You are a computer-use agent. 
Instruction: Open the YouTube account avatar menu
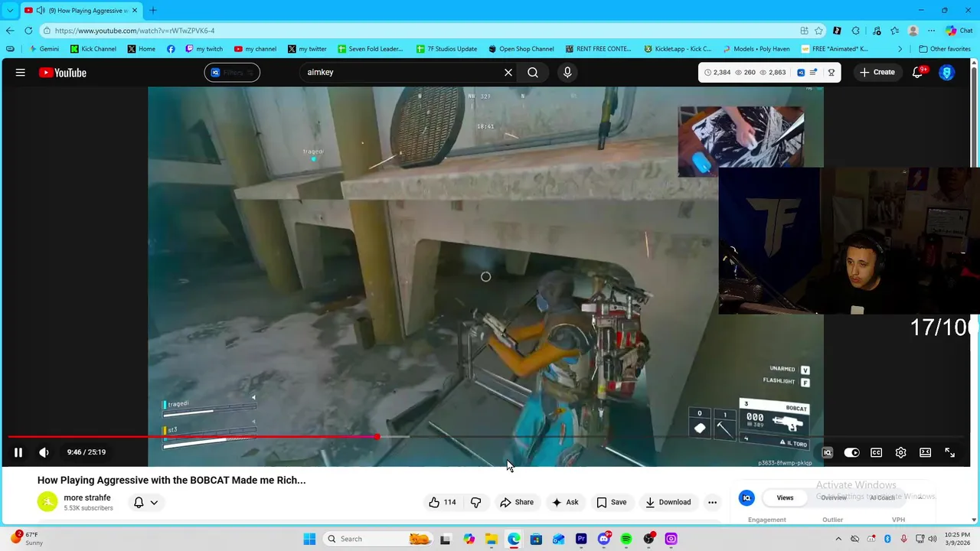tap(947, 73)
